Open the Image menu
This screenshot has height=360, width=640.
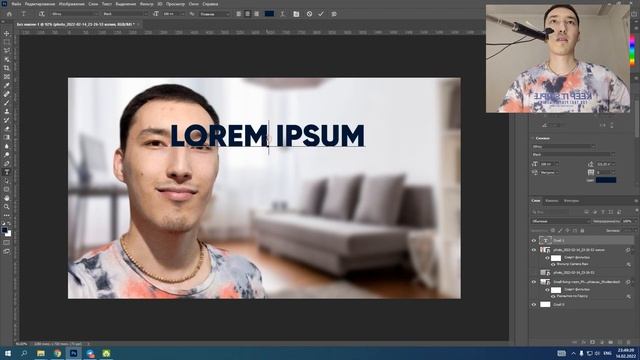(71, 4)
